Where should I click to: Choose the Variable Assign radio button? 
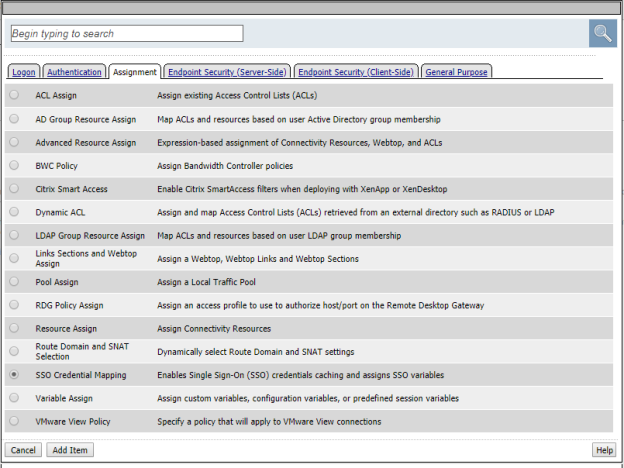[x=14, y=398]
